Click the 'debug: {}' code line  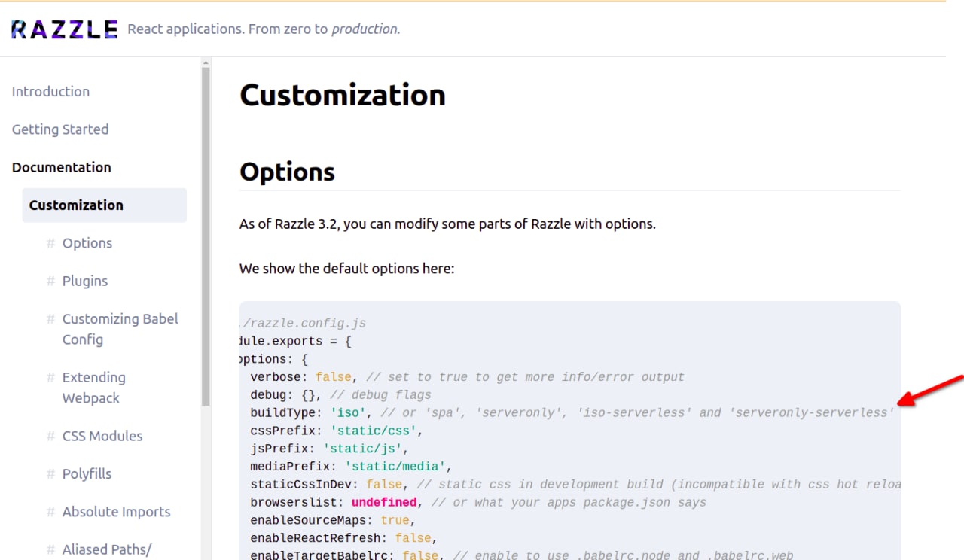[x=340, y=394]
